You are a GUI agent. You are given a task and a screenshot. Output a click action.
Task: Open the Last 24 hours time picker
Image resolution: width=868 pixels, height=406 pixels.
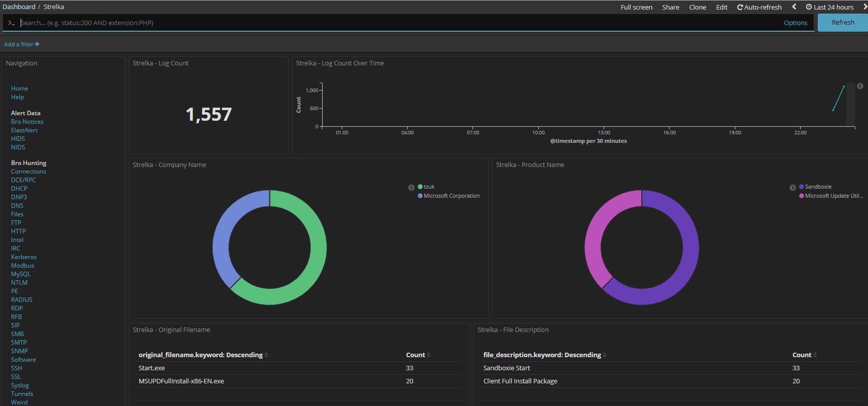tap(830, 7)
